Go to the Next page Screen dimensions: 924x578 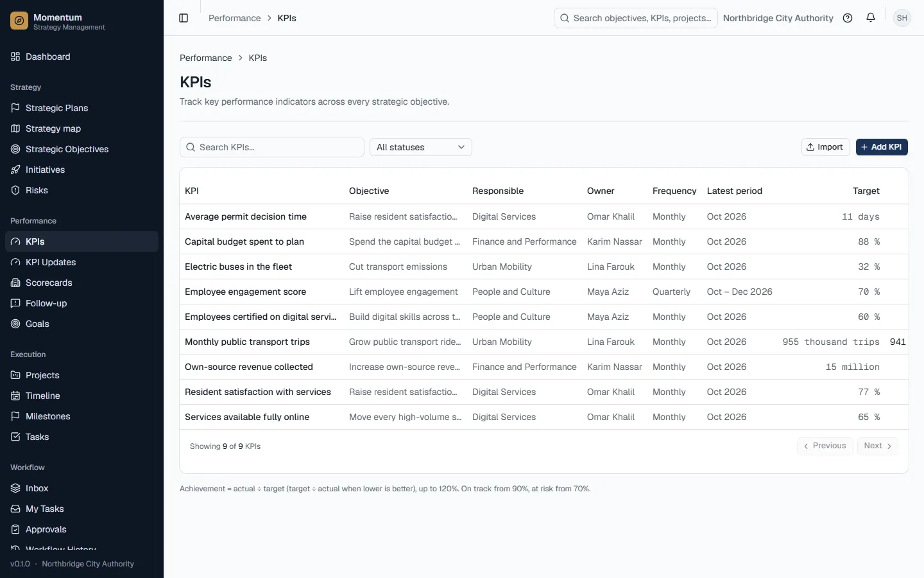click(878, 446)
